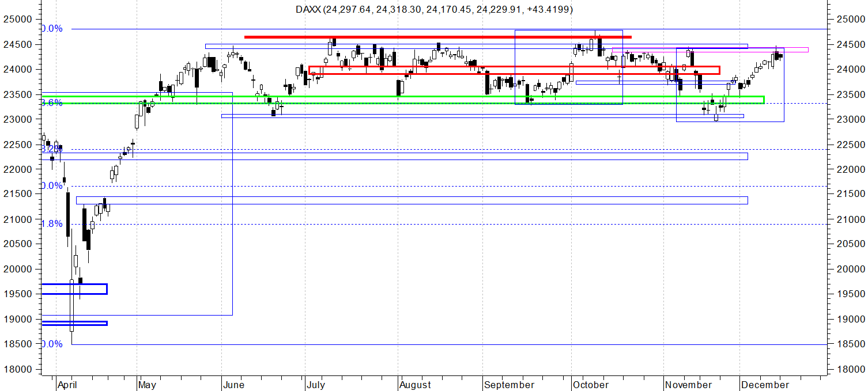Click the September month marker
The height and width of the screenshot is (391, 868).
pyautogui.click(x=510, y=385)
